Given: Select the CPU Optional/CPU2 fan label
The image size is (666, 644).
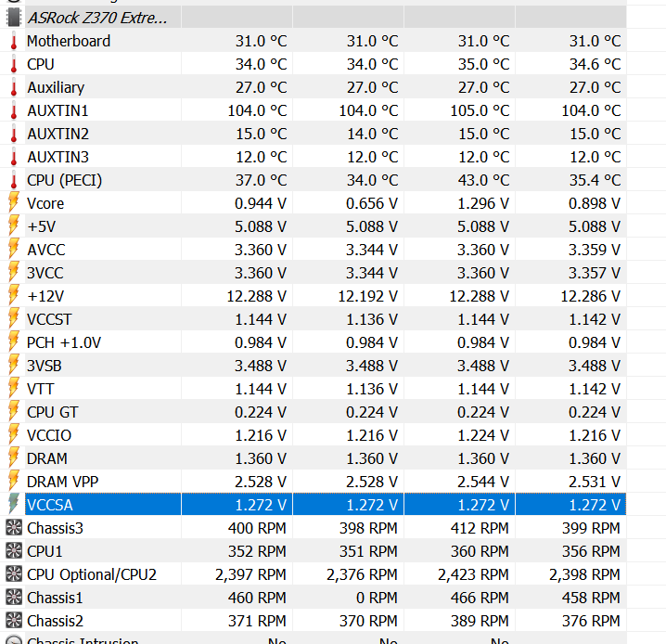Looking at the screenshot, I should point(92,574).
